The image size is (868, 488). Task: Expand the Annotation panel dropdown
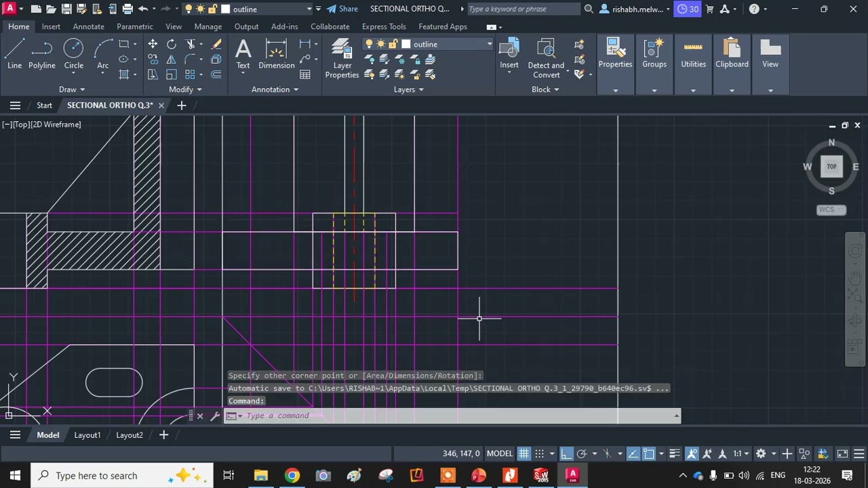click(x=275, y=89)
